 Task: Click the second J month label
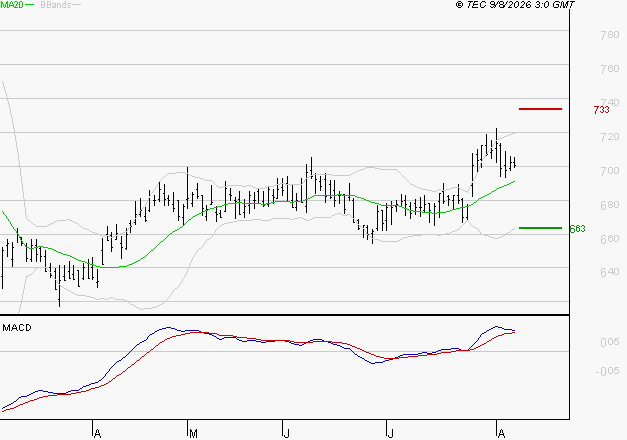coord(390,434)
